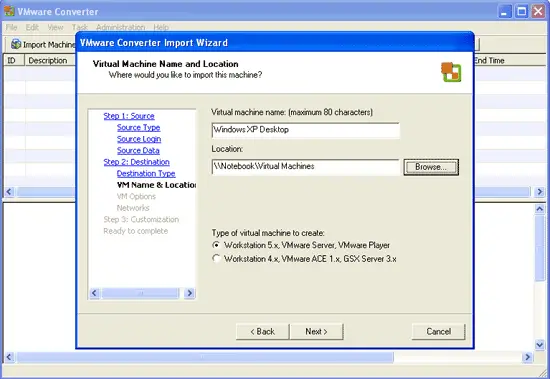Click the Next > button
This screenshot has width=550, height=379.
pos(316,332)
